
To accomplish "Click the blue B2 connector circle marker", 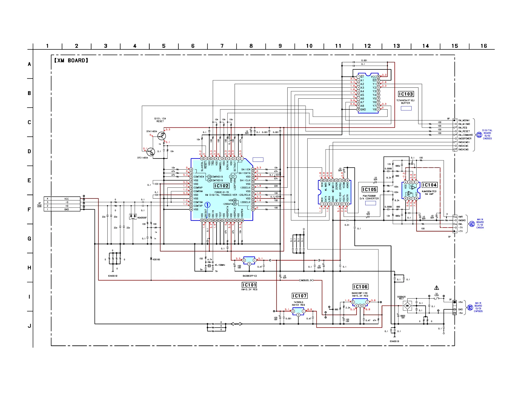I will click(470, 308).
